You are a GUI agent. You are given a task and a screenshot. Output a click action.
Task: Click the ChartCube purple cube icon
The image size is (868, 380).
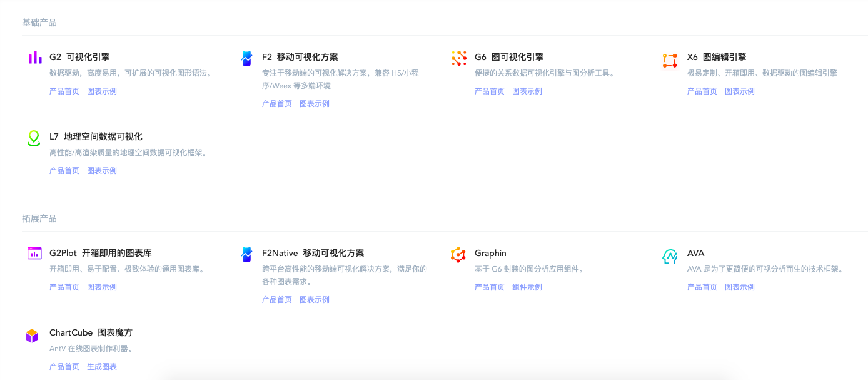coord(32,336)
